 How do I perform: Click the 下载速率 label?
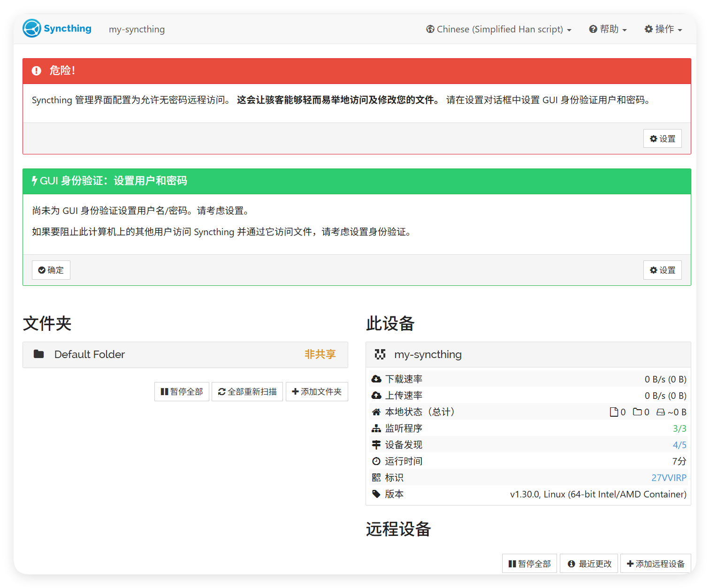(404, 379)
